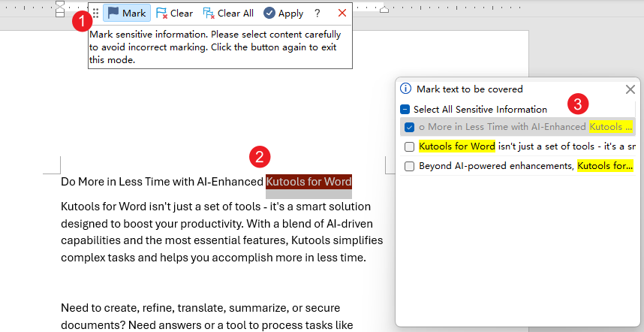Click the ruler's left indent marker
644x332 pixels.
click(x=60, y=9)
